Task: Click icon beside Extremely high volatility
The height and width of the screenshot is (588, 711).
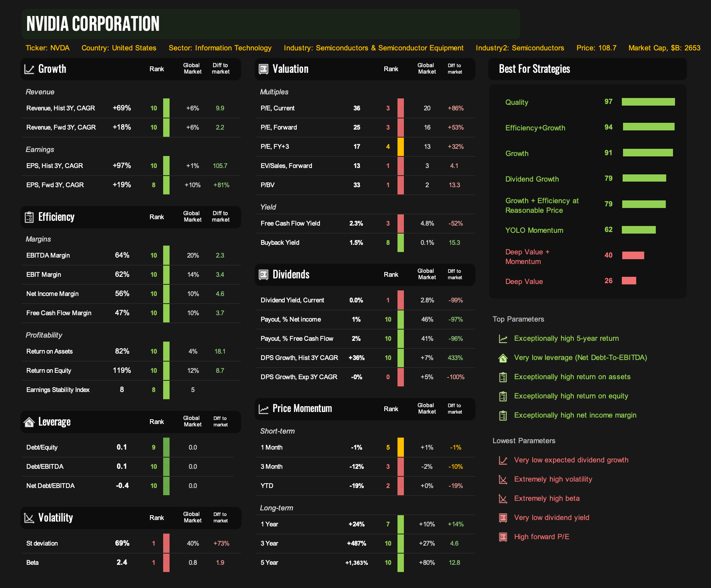Action: (503, 480)
